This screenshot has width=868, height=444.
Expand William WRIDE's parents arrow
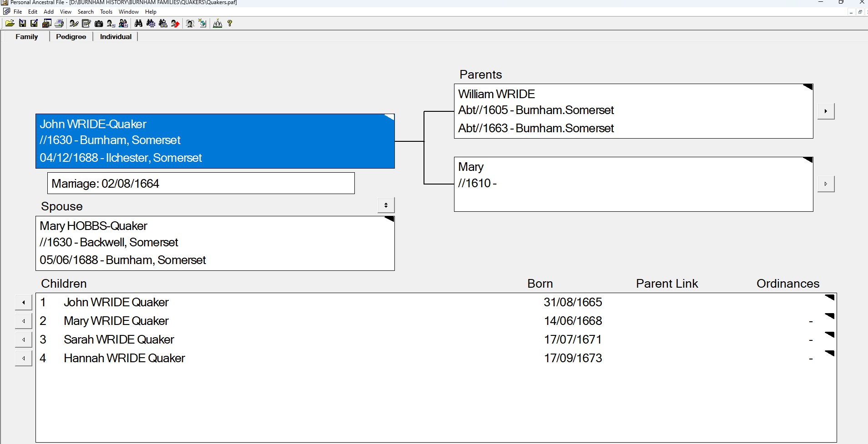pos(826,111)
